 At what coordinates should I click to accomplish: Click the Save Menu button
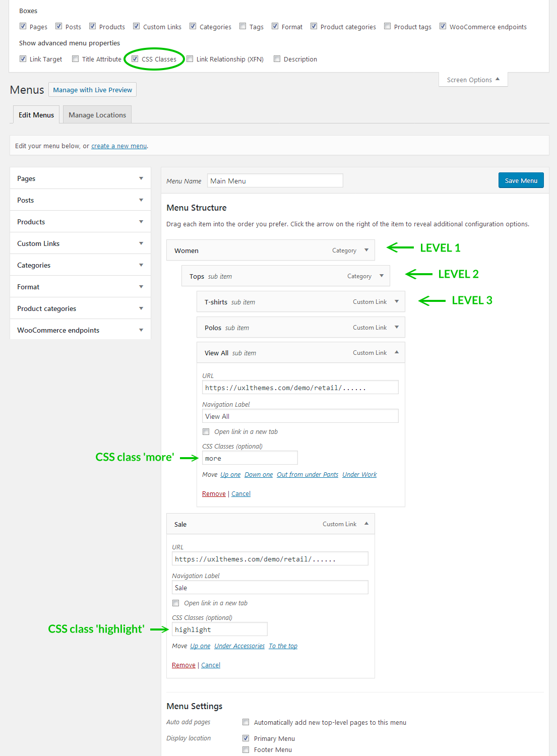click(x=521, y=180)
